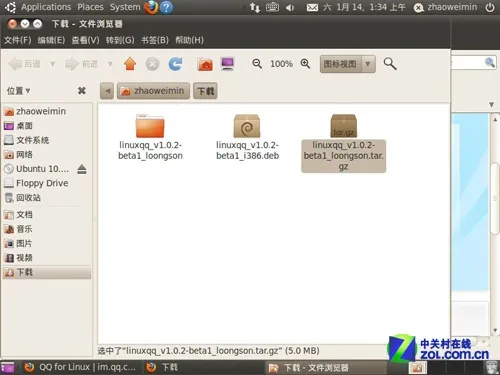Click the workspace switcher in bottom panel
This screenshot has height=375, width=500.
(x=417, y=368)
